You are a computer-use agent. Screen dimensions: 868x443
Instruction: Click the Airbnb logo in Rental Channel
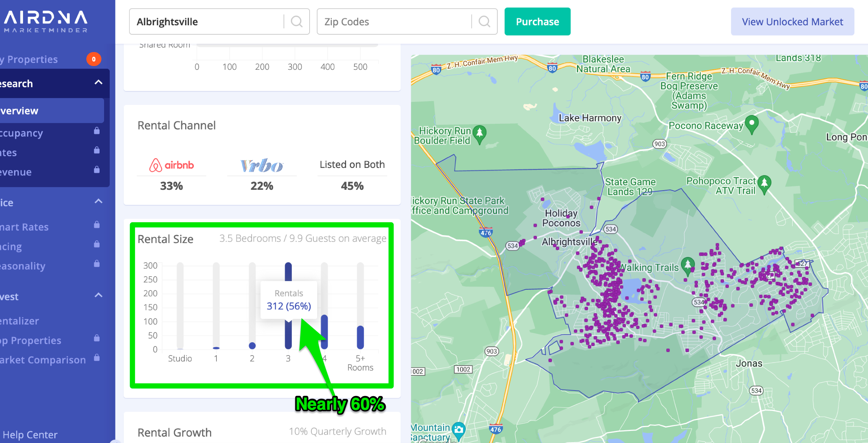coord(172,165)
